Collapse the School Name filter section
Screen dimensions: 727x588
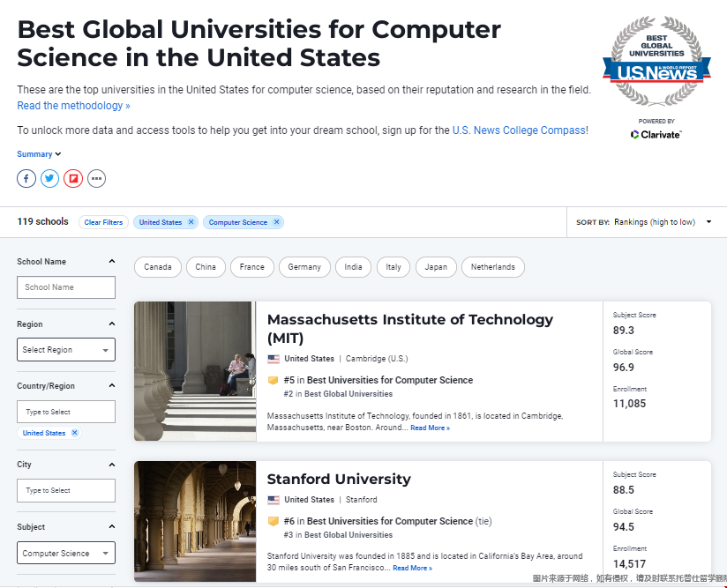coord(112,261)
